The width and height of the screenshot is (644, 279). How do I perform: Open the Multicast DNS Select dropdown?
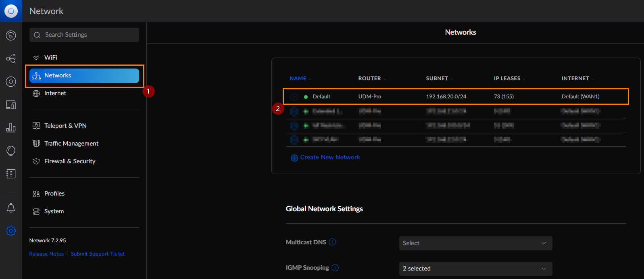pyautogui.click(x=475, y=243)
